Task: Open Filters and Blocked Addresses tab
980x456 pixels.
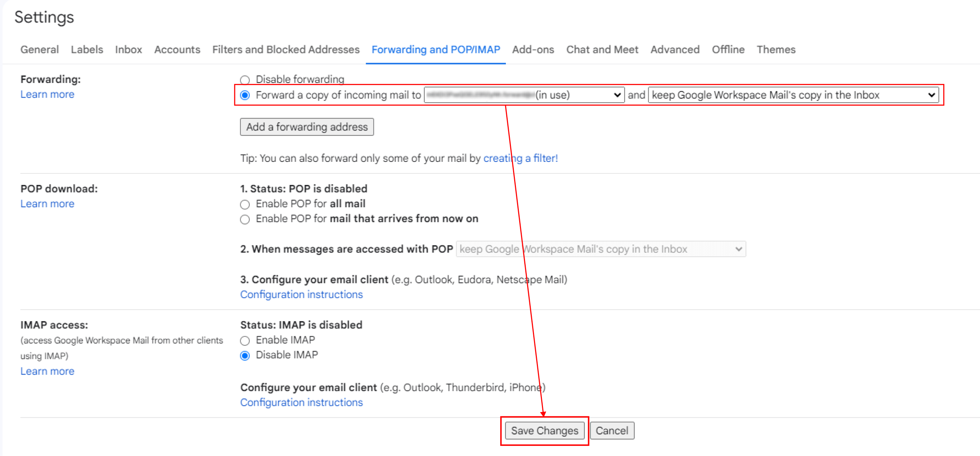Action: pos(285,49)
